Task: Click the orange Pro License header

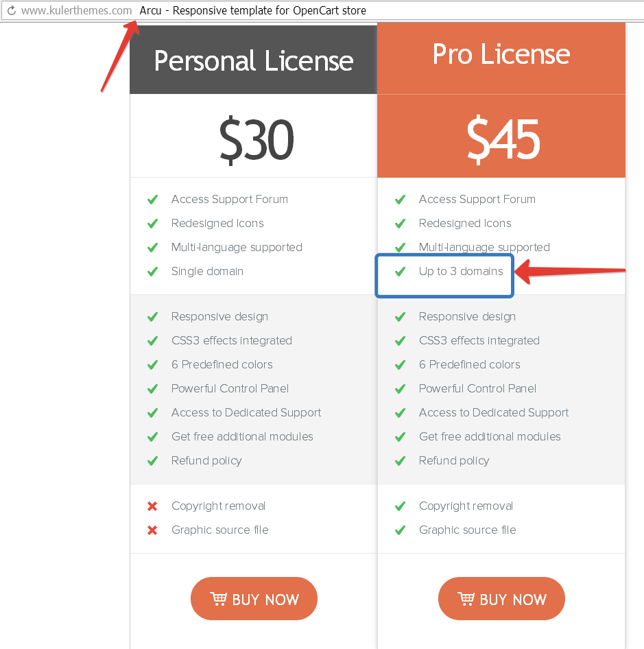Action: 501,54
